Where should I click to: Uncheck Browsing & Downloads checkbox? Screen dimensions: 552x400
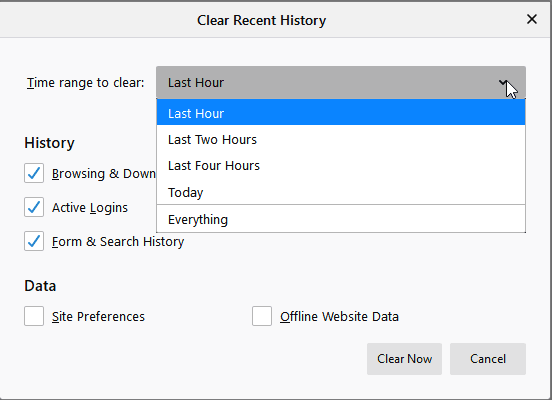[x=34, y=173]
